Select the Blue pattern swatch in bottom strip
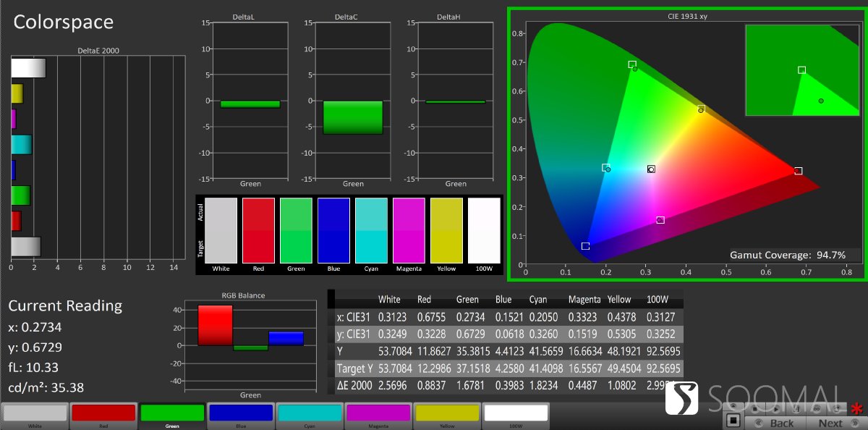 click(x=241, y=413)
